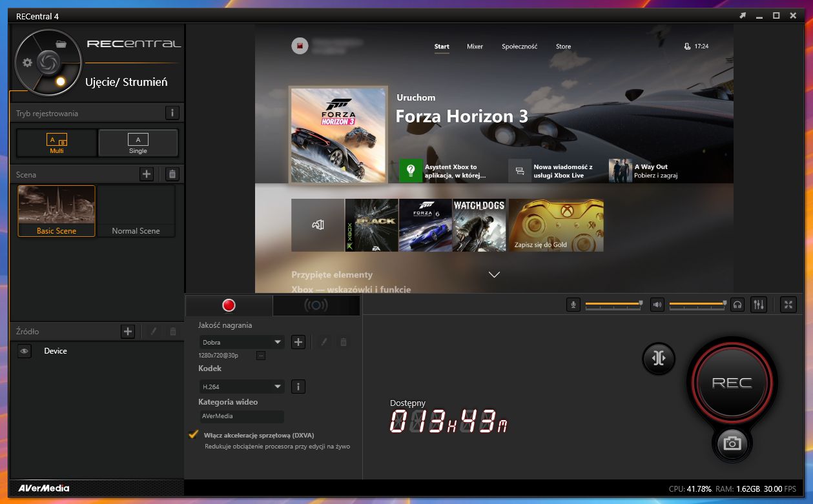Open the streaming settings tab
The height and width of the screenshot is (504, 813).
pyautogui.click(x=316, y=305)
